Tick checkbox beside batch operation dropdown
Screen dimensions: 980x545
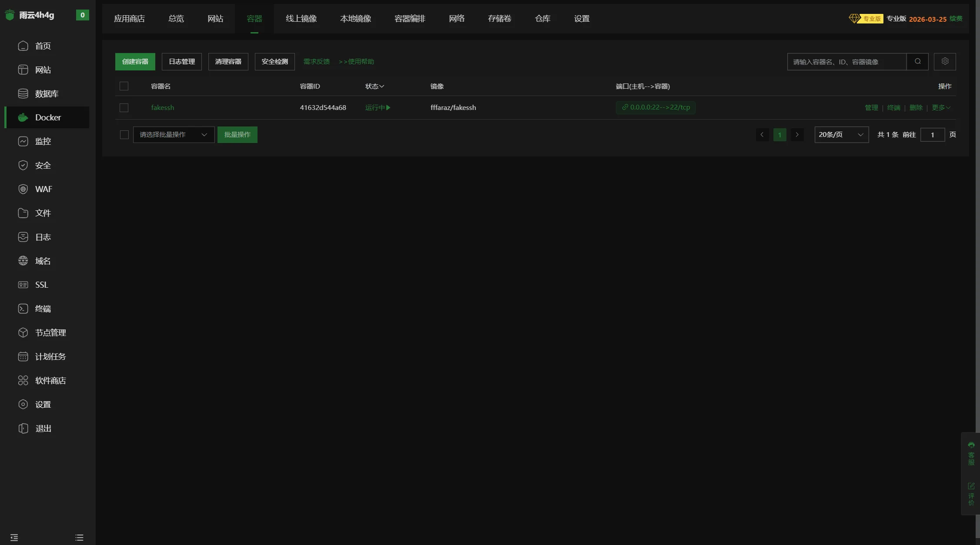(124, 135)
